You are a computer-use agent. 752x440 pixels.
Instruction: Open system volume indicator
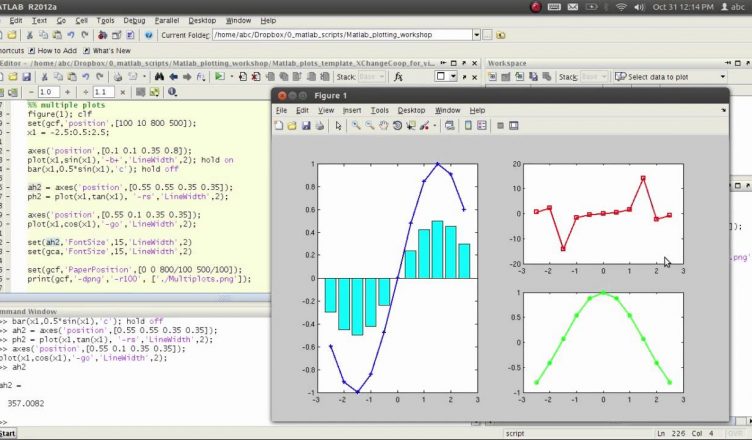pos(639,7)
